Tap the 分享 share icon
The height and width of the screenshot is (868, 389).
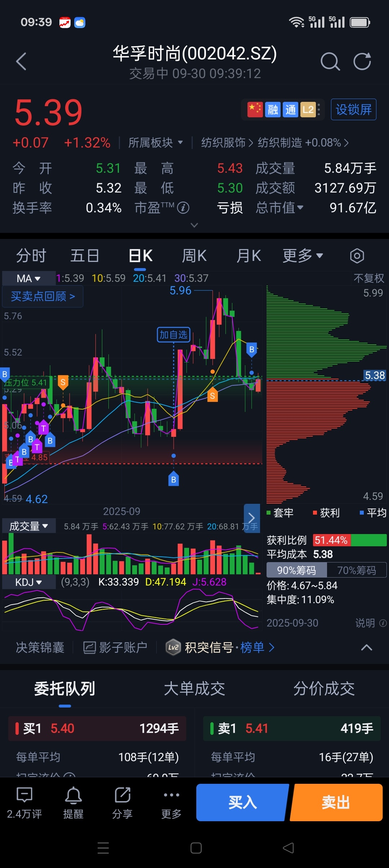pos(122,795)
